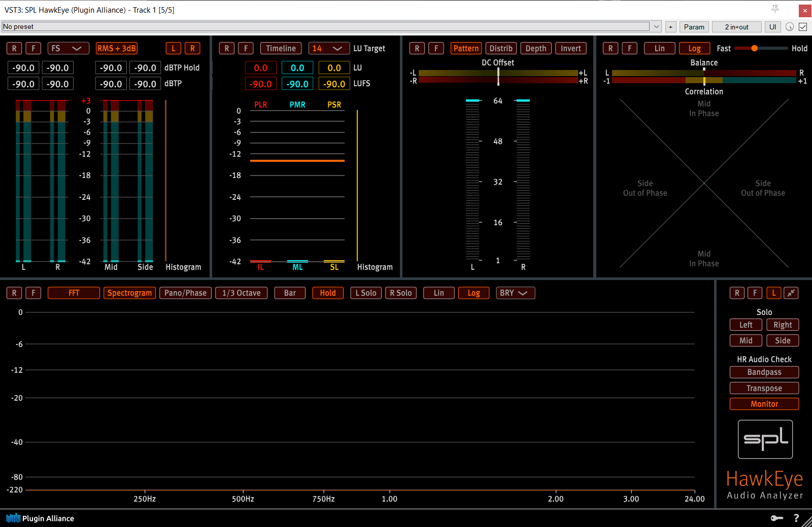Click the Plugin Alliance logo

(40, 518)
